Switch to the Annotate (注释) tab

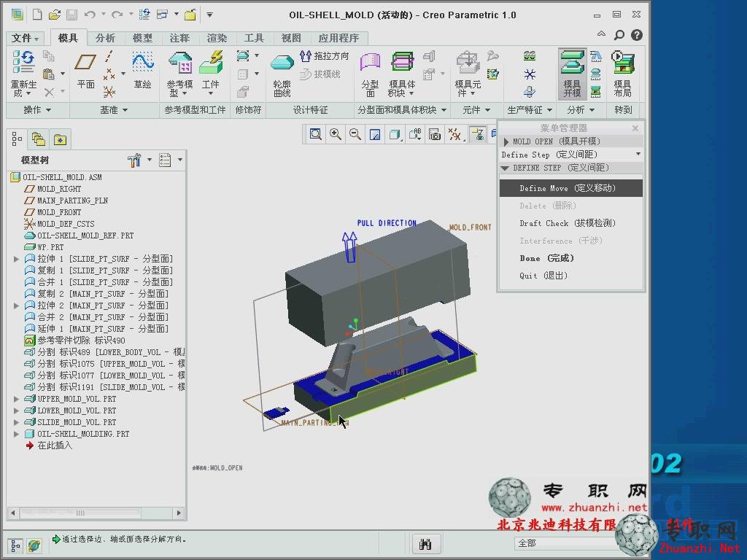[179, 38]
